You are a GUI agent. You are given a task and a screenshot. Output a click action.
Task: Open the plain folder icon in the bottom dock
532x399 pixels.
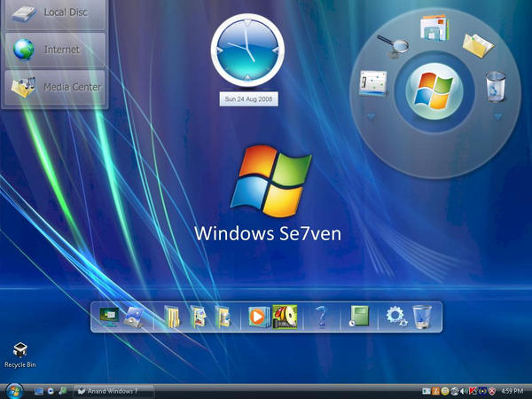click(172, 317)
